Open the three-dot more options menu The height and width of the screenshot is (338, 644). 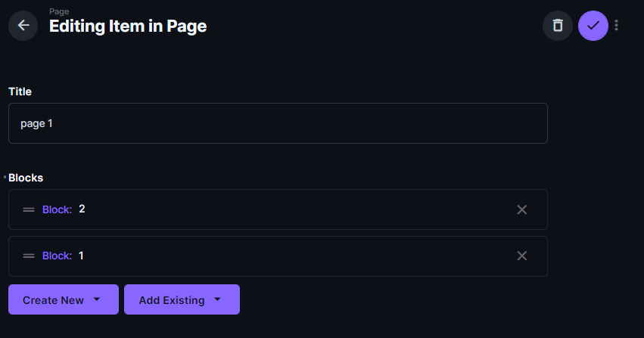616,26
